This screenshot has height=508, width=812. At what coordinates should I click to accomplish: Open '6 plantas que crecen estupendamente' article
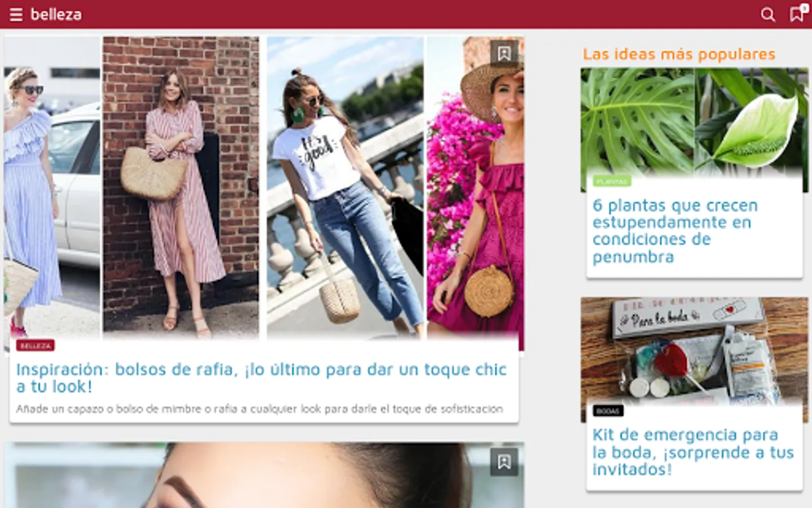(675, 231)
